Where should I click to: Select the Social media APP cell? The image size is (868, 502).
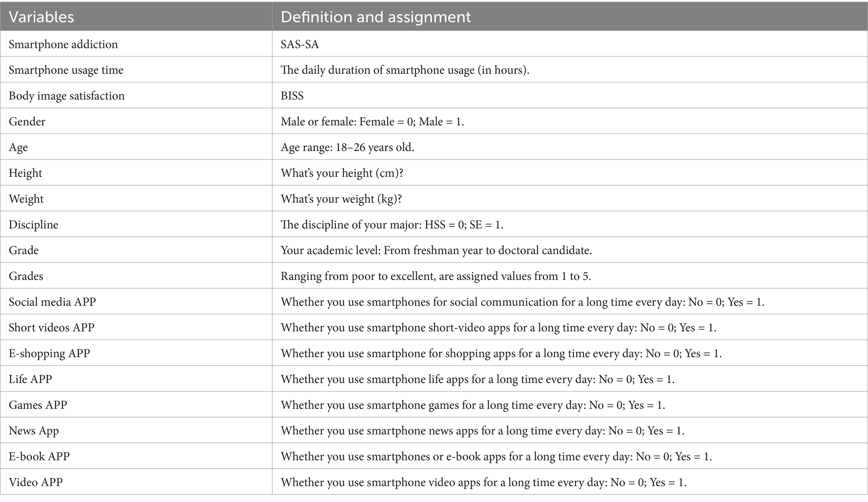[52, 302]
